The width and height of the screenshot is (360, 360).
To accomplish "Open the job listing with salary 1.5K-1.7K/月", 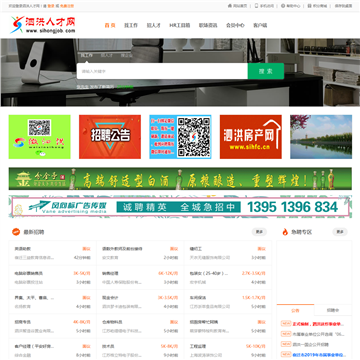I will click(228, 302).
